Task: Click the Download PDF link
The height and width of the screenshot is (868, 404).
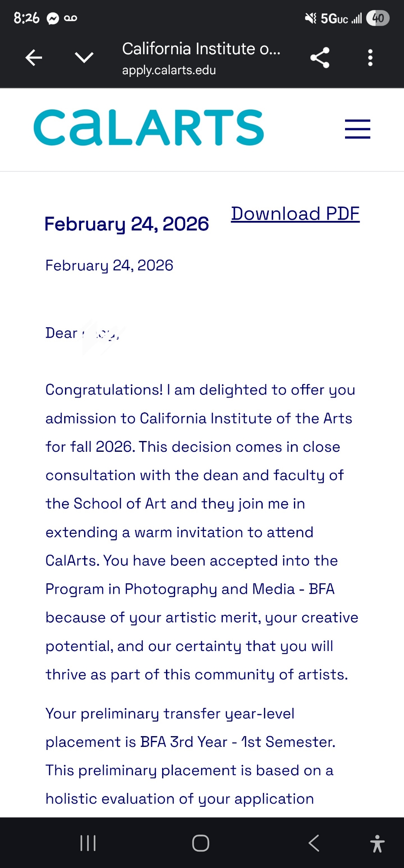Action: [295, 214]
